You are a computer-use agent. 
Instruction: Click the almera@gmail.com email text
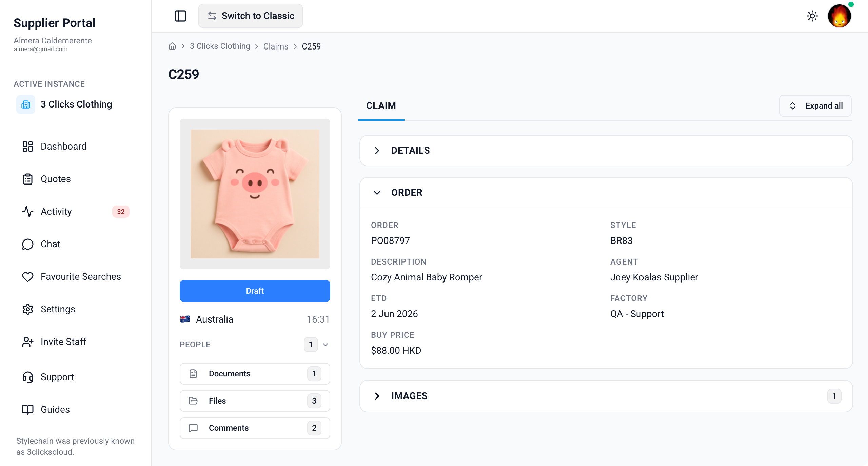click(x=41, y=49)
